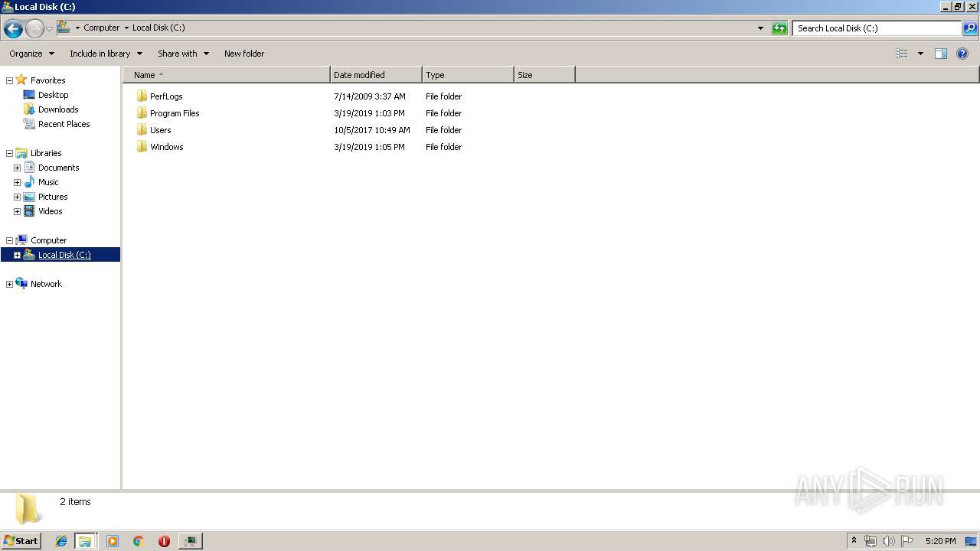Expand the Music library
980x551 pixels.
[17, 182]
